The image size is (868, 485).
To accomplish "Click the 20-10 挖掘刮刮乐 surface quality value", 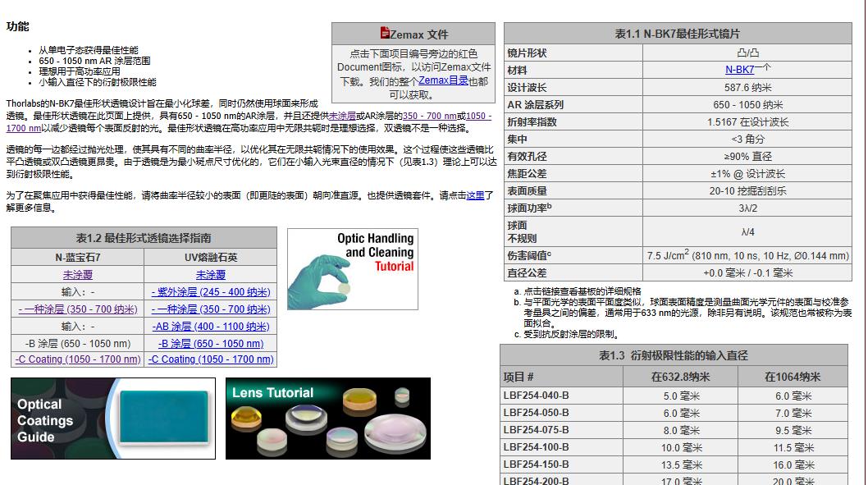I will (x=748, y=190).
